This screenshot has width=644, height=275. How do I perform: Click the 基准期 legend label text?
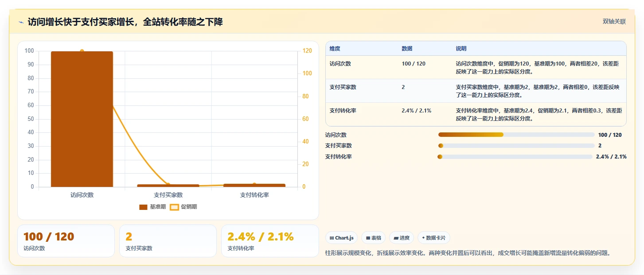point(158,207)
